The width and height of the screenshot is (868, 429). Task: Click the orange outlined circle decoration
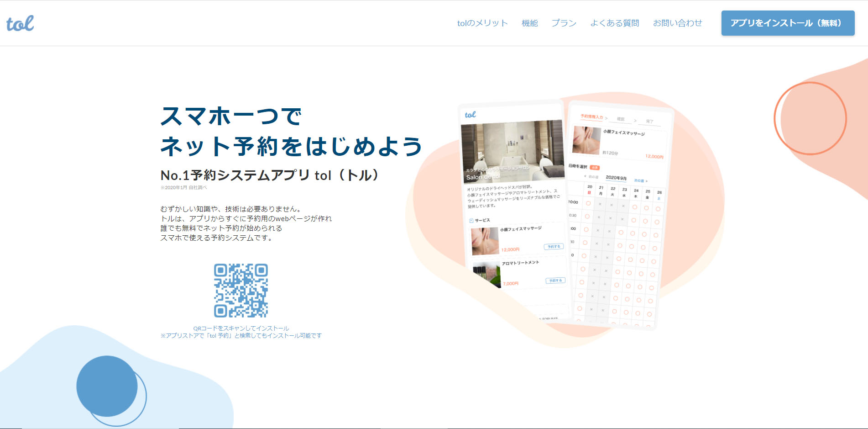point(810,118)
